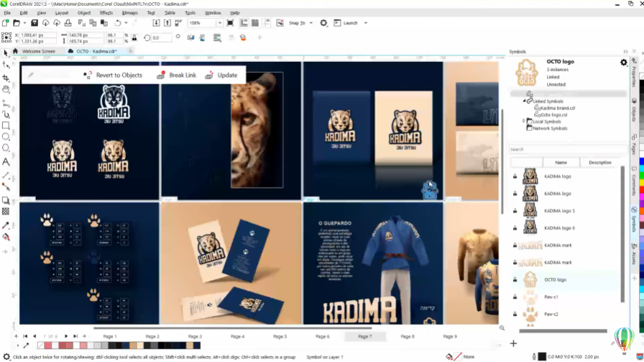Open Symbols docker gear options

[623, 63]
